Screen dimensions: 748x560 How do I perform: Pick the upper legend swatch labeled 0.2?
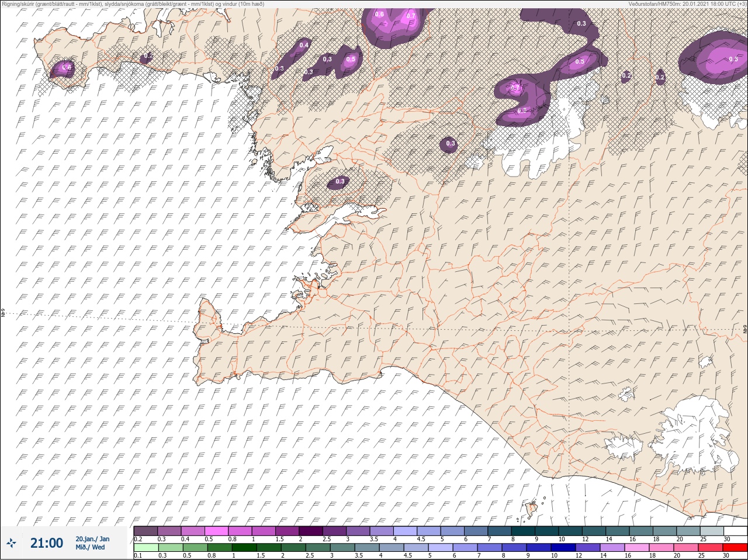(146, 531)
